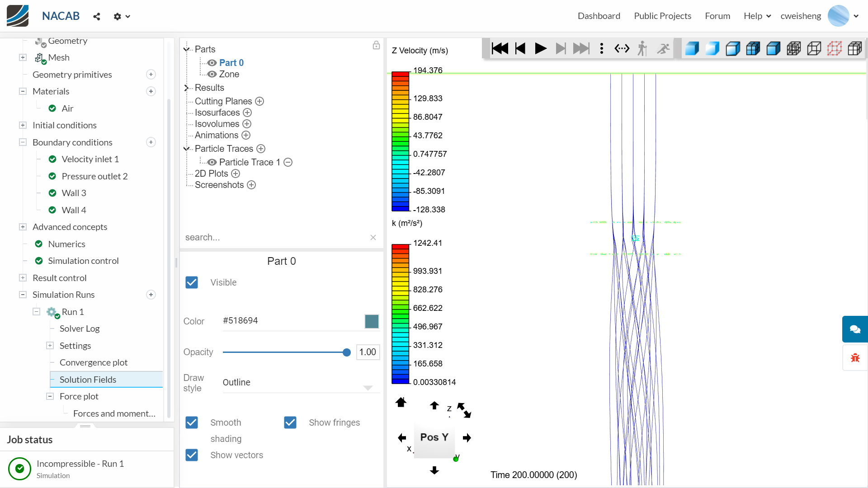Hide Particle Trace 1 using eye icon

coord(212,162)
